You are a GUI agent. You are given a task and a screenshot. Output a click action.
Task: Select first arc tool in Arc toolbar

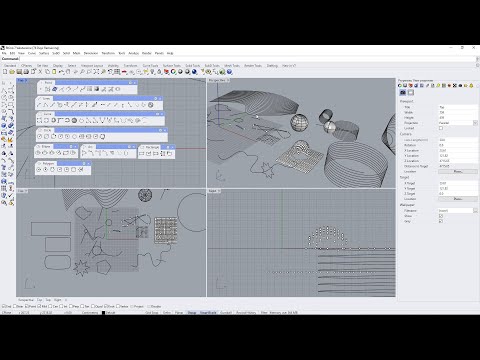point(84,153)
